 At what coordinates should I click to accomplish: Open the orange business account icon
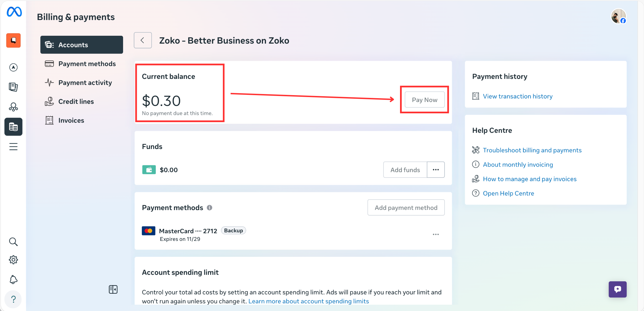coord(13,40)
